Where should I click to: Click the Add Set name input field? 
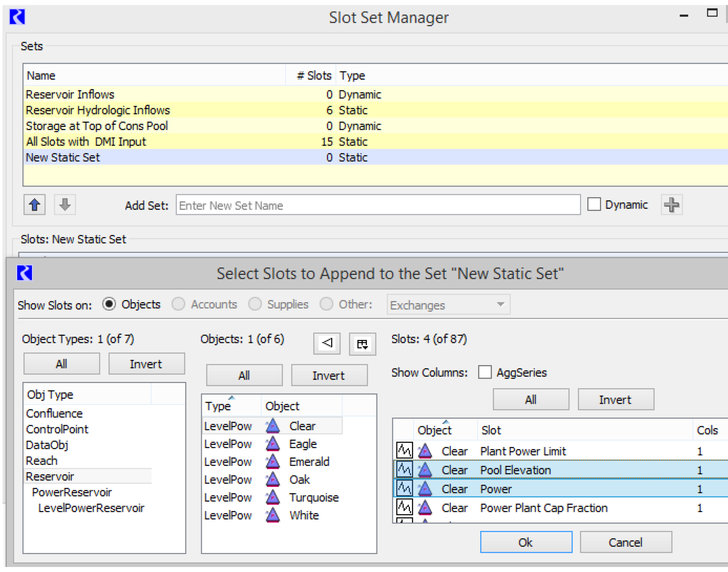pyautogui.click(x=378, y=205)
